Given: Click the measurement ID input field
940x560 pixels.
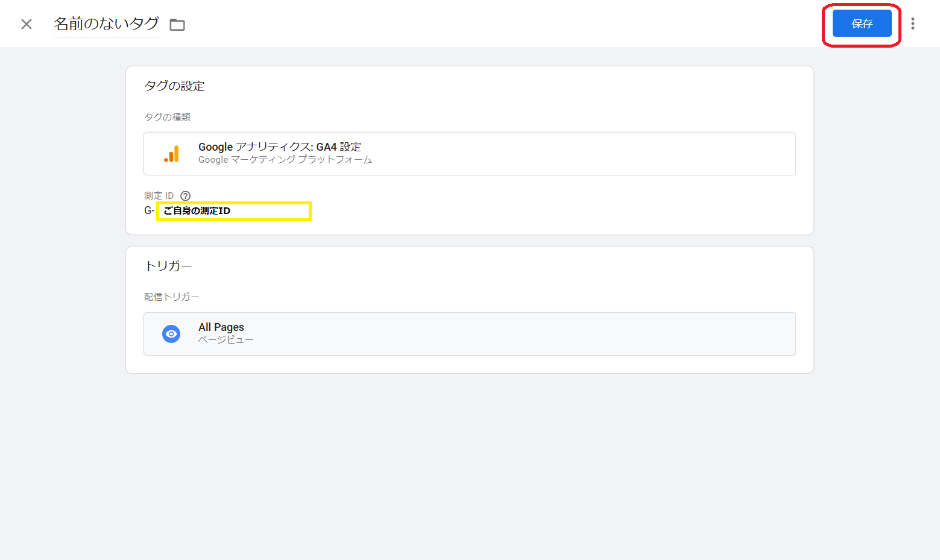Looking at the screenshot, I should pos(234,211).
